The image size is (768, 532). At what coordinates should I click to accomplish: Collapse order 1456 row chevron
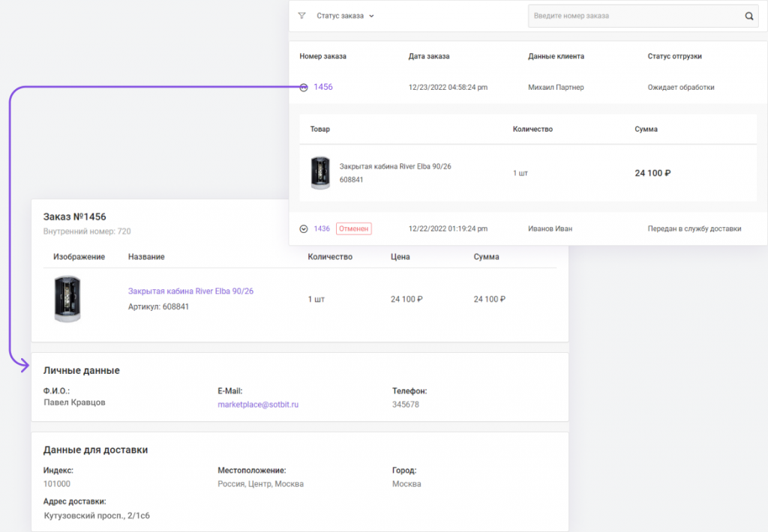(304, 88)
